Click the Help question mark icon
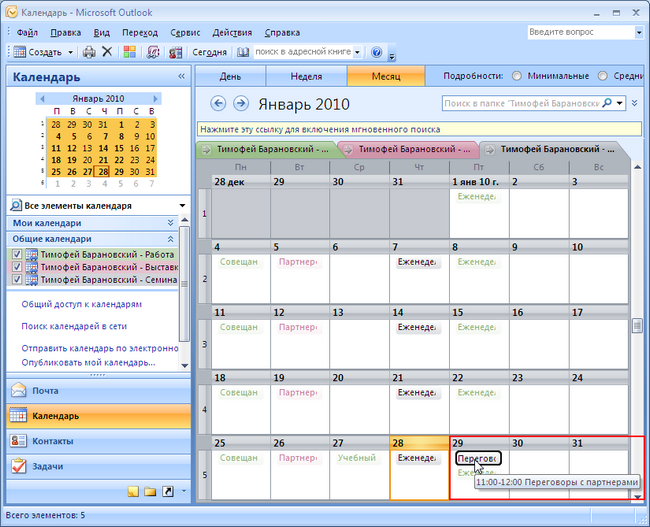The width and height of the screenshot is (650, 527). [x=377, y=52]
